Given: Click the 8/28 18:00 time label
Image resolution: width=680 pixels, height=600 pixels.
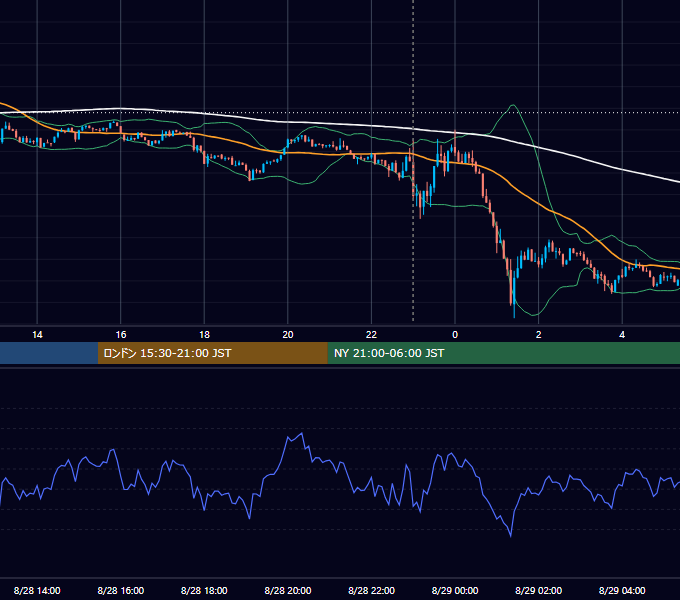Looking at the screenshot, I should (x=204, y=590).
